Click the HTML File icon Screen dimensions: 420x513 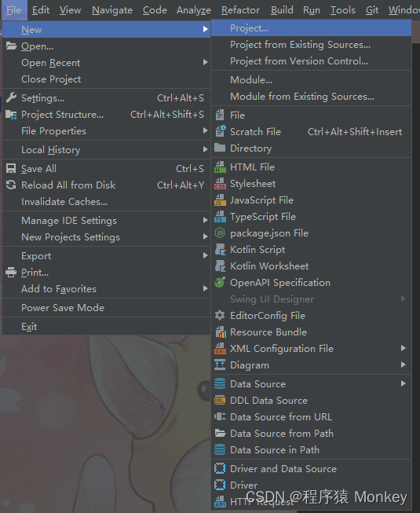[x=220, y=167]
